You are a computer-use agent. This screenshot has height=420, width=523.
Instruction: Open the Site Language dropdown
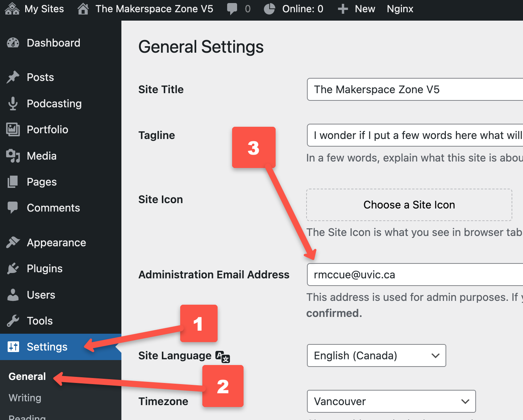376,355
